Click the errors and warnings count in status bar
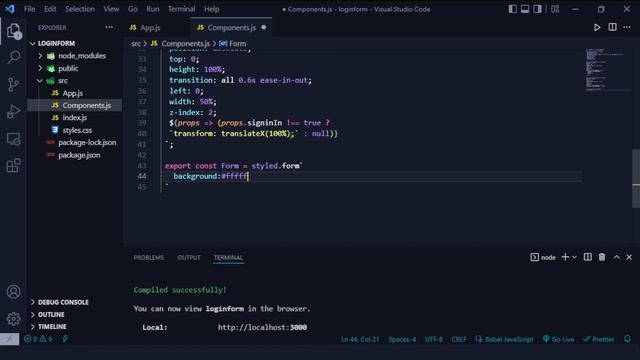Viewport: 640px width, 360px height. (x=38, y=339)
